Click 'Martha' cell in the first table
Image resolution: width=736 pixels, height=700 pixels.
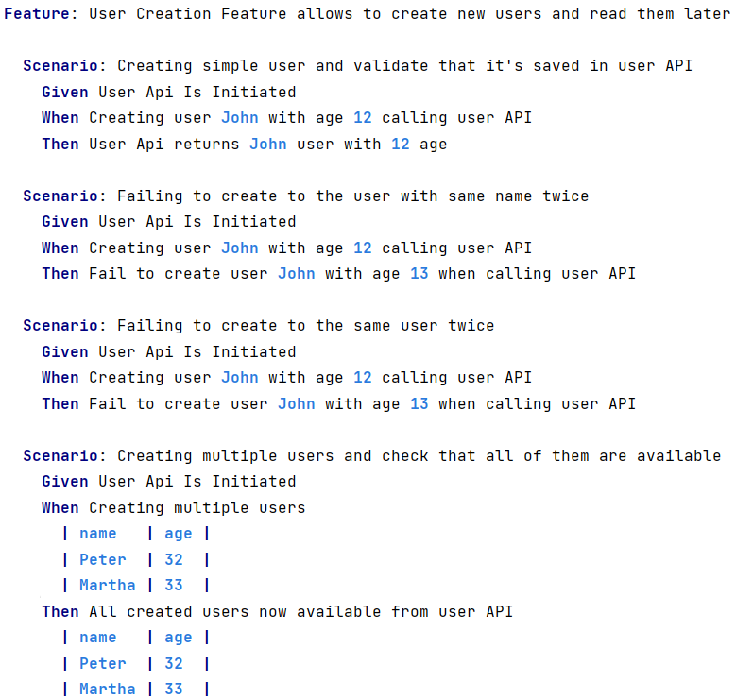(x=108, y=586)
